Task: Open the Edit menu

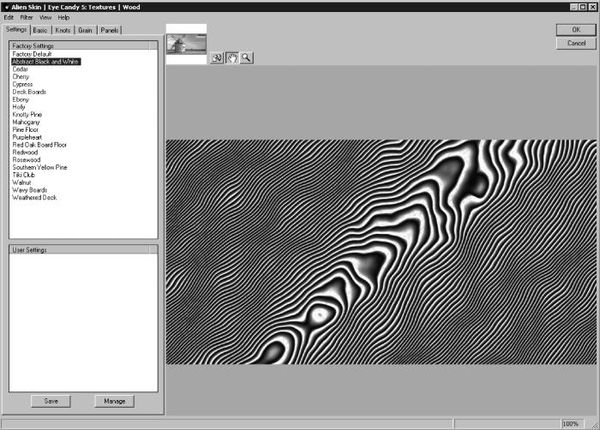Action: pyautogui.click(x=9, y=18)
